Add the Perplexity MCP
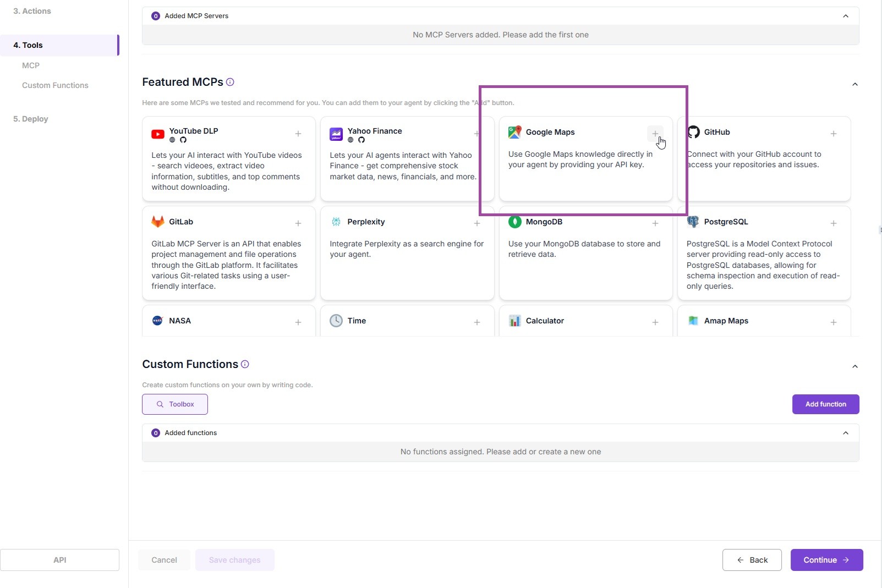This screenshot has height=588, width=882. click(476, 223)
